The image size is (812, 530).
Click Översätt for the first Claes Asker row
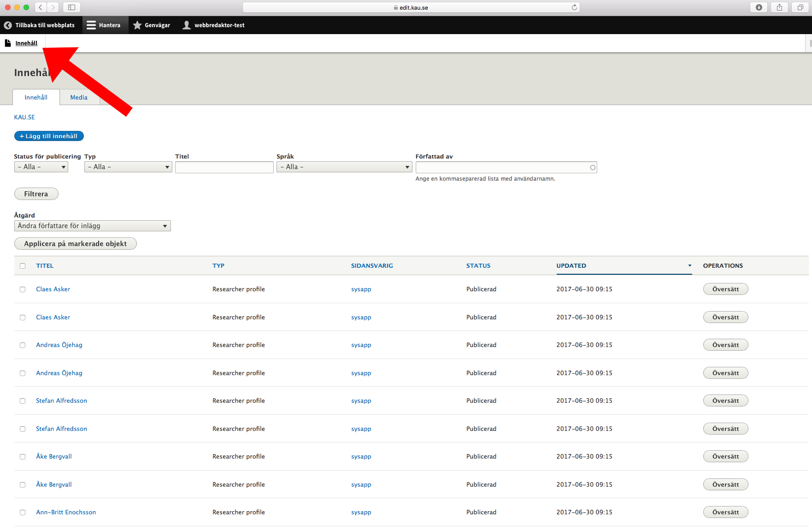pyautogui.click(x=725, y=289)
